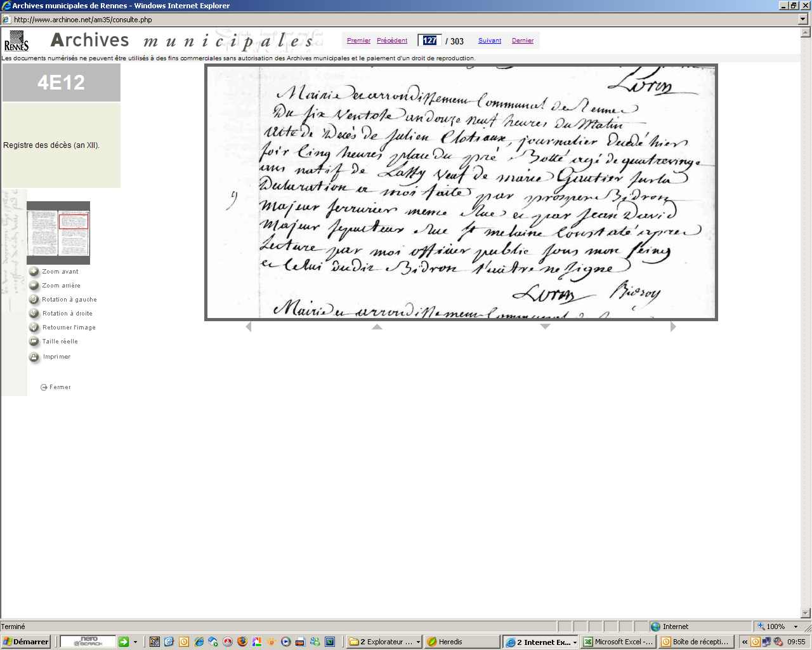Screen dimensions: 812x650
Task: Jump to the first page via Premier
Action: click(x=358, y=41)
